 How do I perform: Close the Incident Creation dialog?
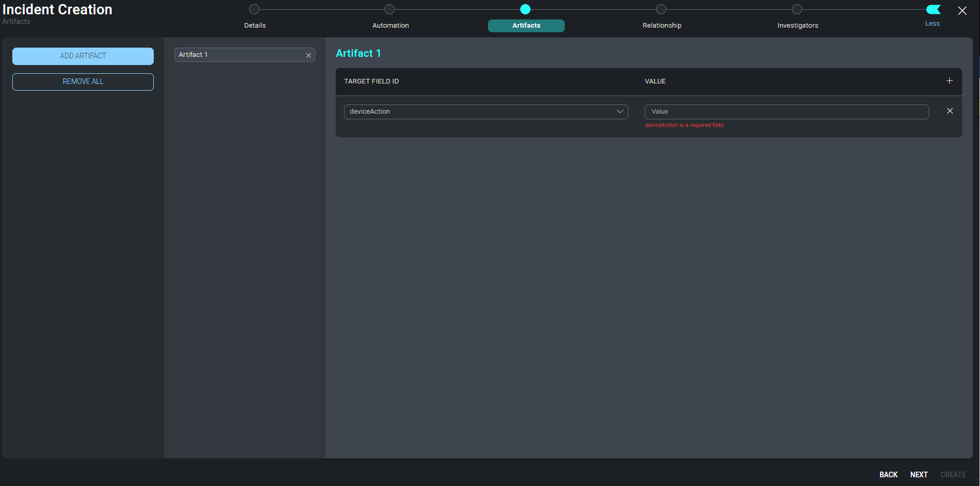point(962,10)
